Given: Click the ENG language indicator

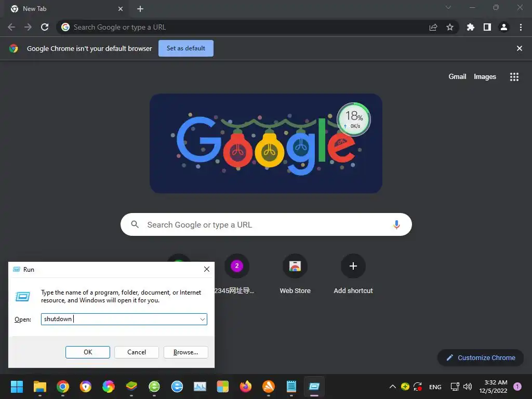Looking at the screenshot, I should [x=435, y=387].
